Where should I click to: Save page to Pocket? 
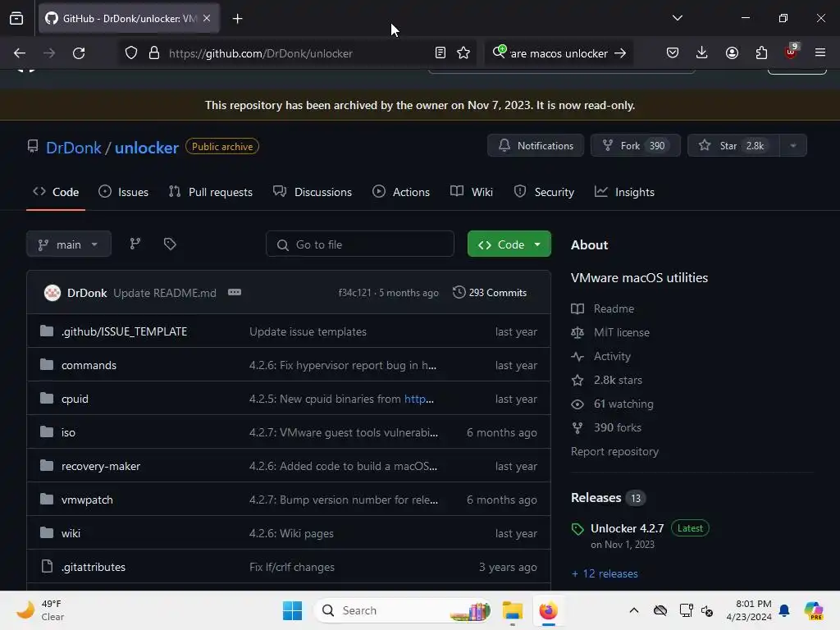673,53
